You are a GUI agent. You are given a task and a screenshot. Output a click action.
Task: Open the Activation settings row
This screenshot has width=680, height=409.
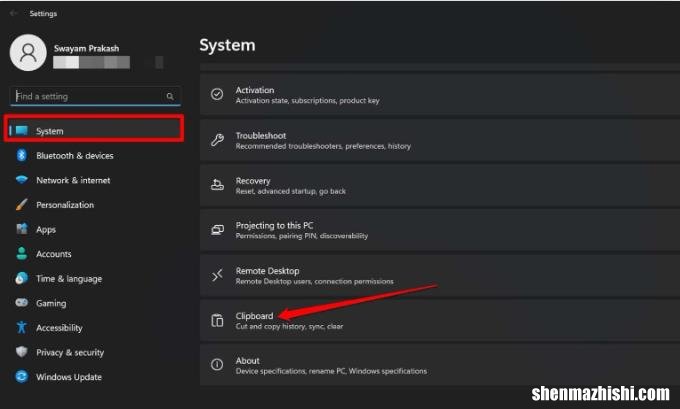pos(440,95)
